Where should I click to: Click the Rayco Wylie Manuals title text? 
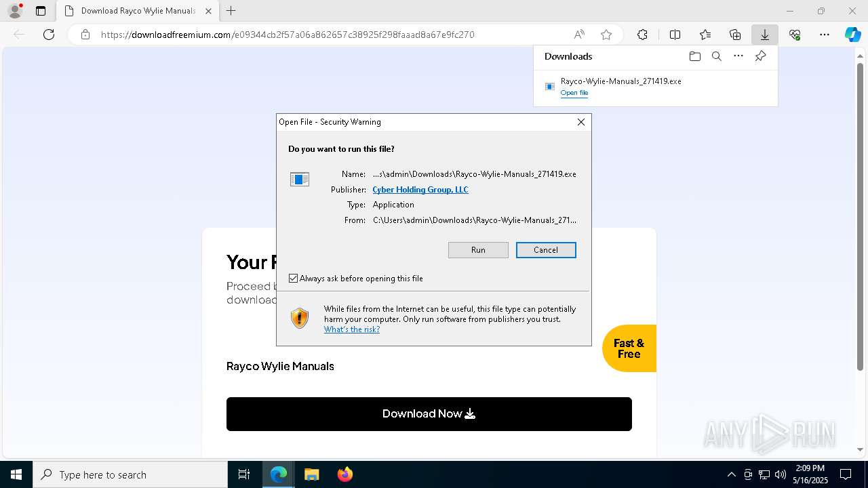280,366
